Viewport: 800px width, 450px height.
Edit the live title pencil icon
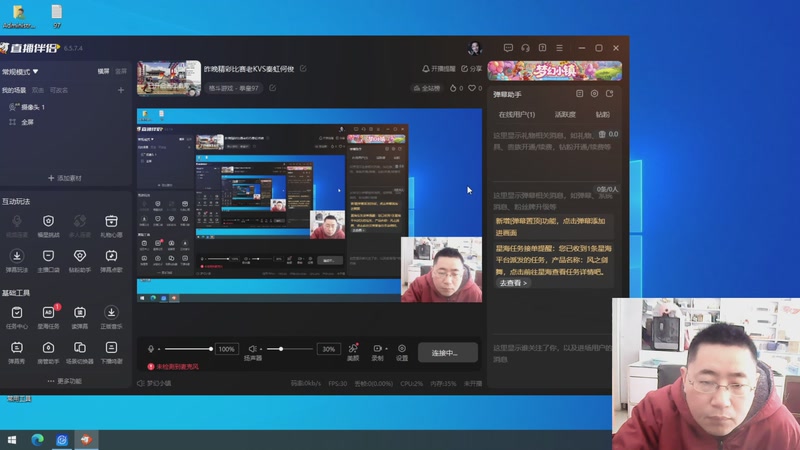[x=303, y=68]
